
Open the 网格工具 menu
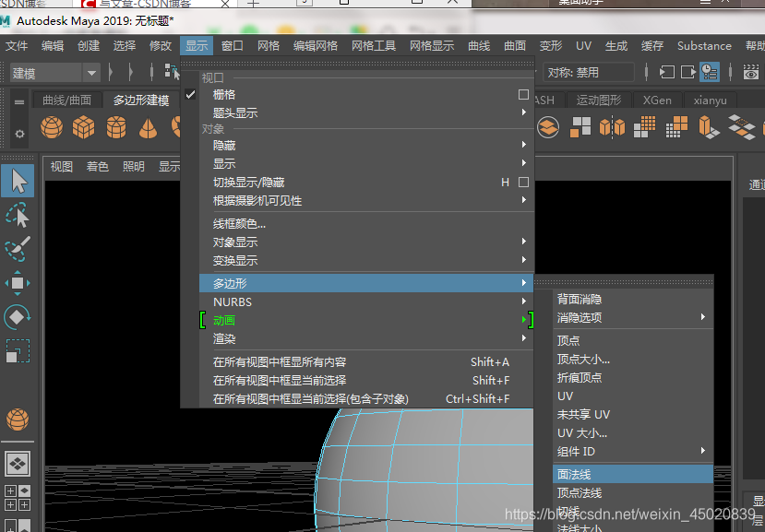[x=373, y=46]
